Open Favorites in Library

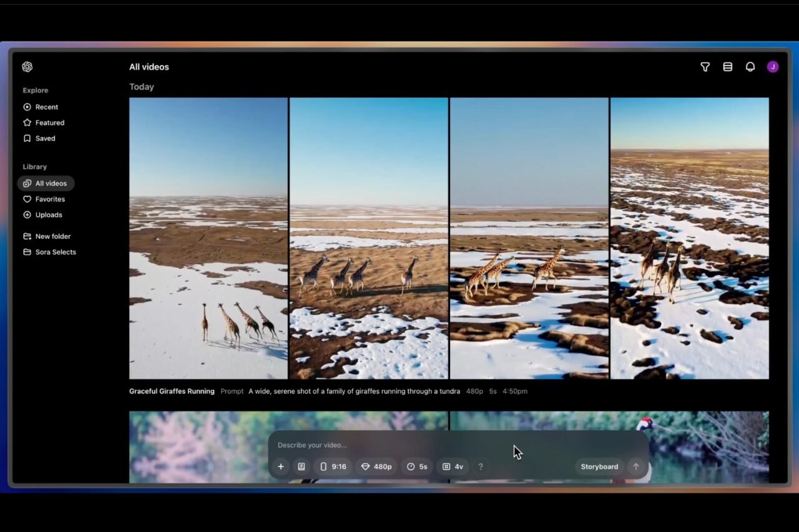pyautogui.click(x=44, y=199)
